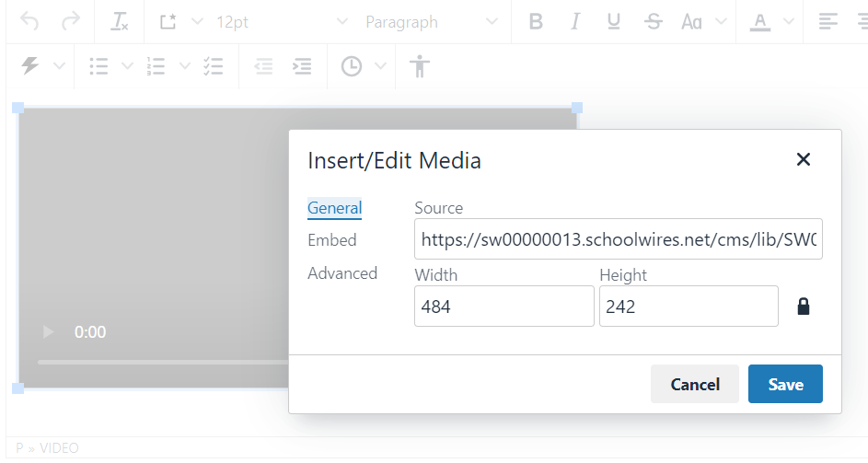Screen dimensions: 868x463
Task: Redo the last edit
Action: [x=70, y=21]
